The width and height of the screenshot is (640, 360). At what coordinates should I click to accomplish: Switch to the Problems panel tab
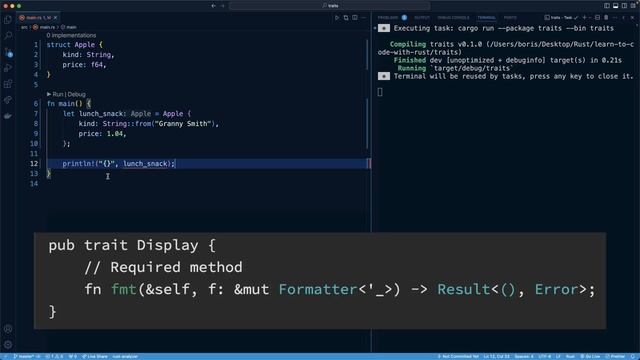click(x=392, y=18)
